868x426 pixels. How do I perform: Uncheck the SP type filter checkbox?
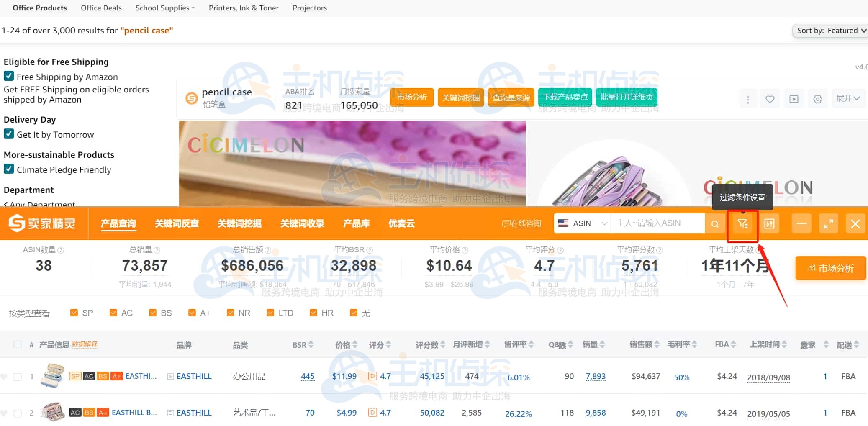[74, 313]
